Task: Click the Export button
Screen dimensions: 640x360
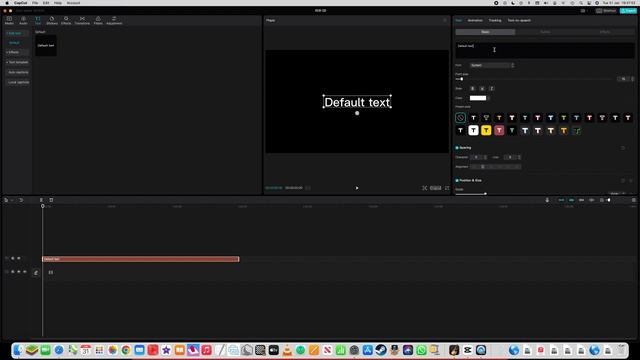Action: click(x=628, y=11)
